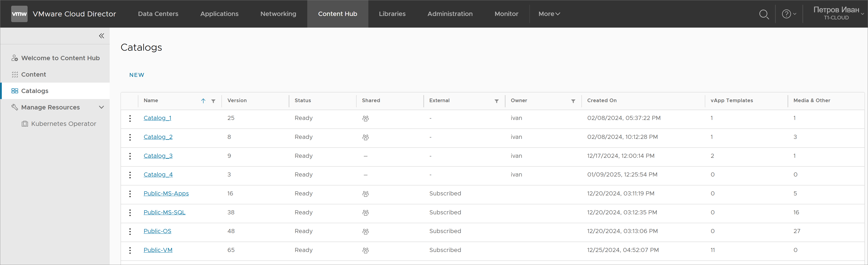The height and width of the screenshot is (265, 868).
Task: Select Content Hub tab
Action: coord(338,14)
